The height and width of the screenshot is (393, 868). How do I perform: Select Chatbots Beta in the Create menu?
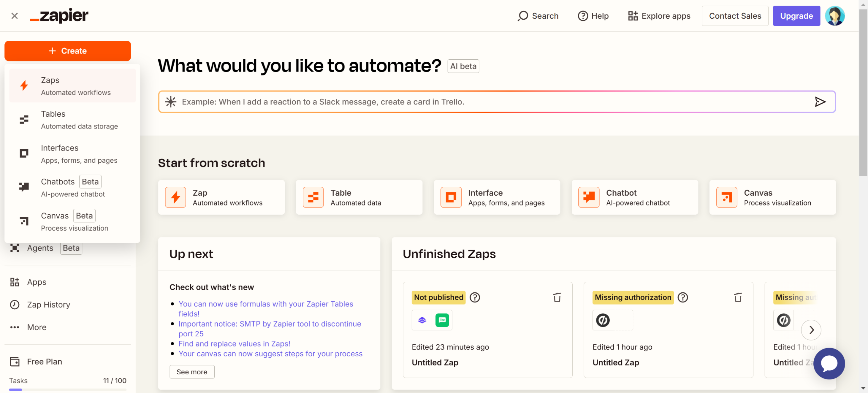coord(73,188)
